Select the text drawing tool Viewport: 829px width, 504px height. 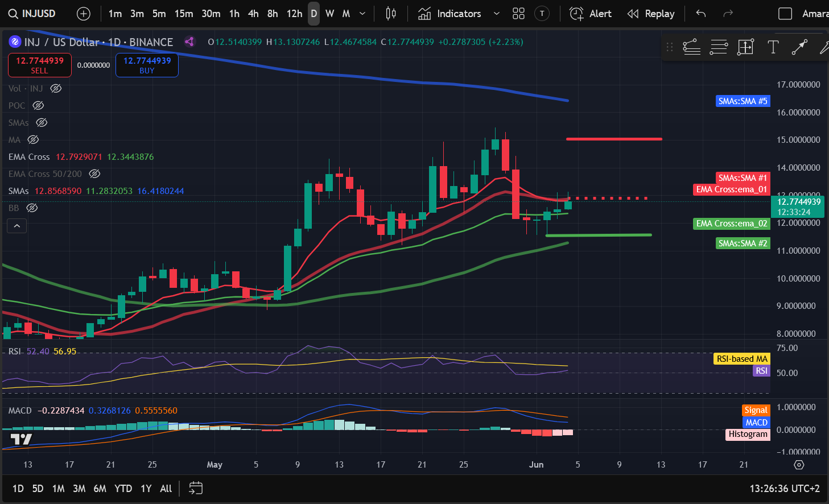coord(773,47)
